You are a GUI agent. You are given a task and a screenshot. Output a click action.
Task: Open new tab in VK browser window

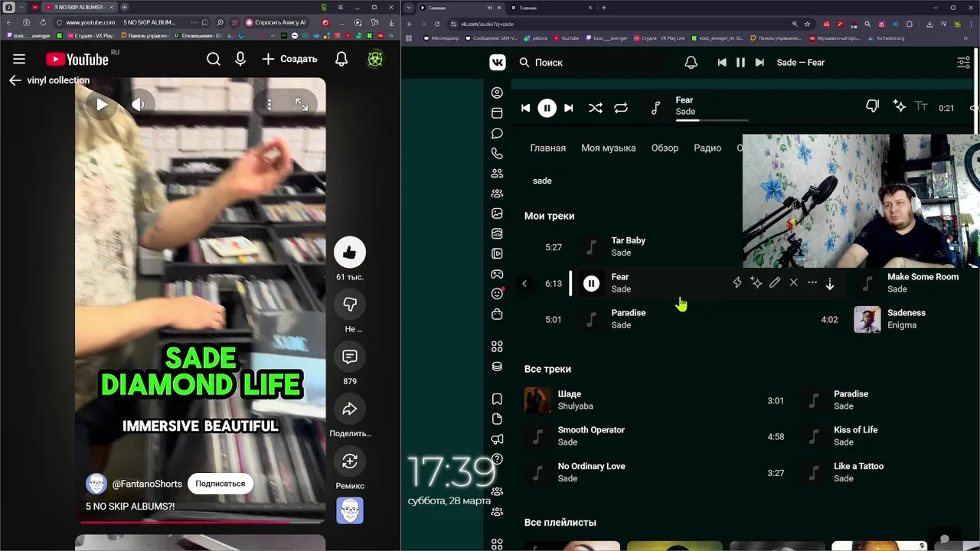(604, 8)
